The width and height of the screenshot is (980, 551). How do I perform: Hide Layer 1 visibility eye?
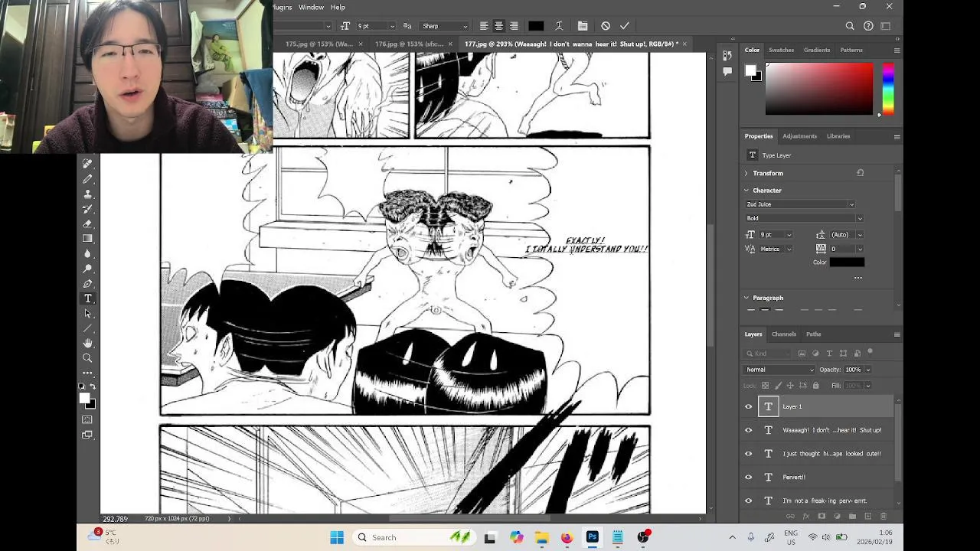pyautogui.click(x=749, y=406)
